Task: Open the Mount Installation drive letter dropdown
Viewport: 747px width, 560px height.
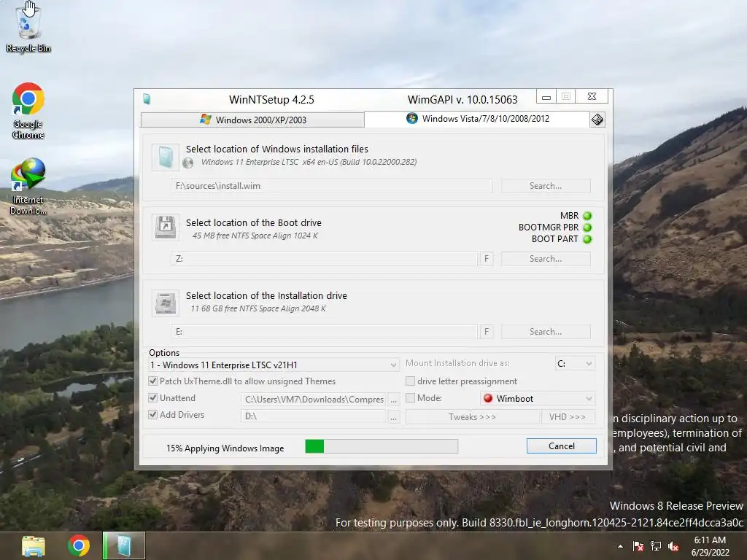Action: pyautogui.click(x=575, y=363)
